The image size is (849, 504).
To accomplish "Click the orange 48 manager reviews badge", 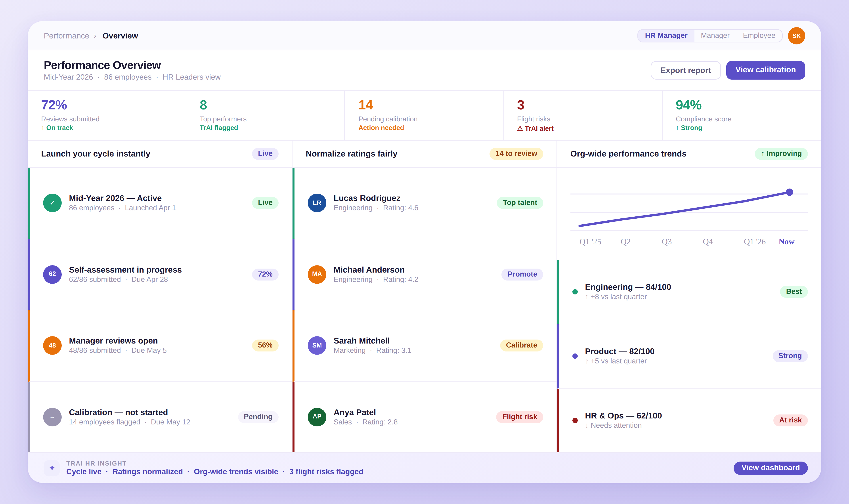I will (52, 346).
